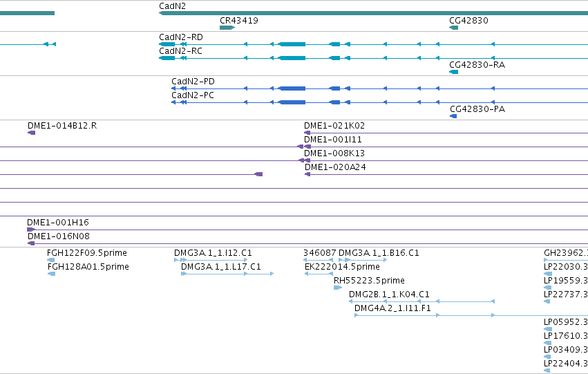The image size is (588, 374).
Task: Click the RH55223.5prime EST arrow
Action: pyautogui.click(x=338, y=288)
